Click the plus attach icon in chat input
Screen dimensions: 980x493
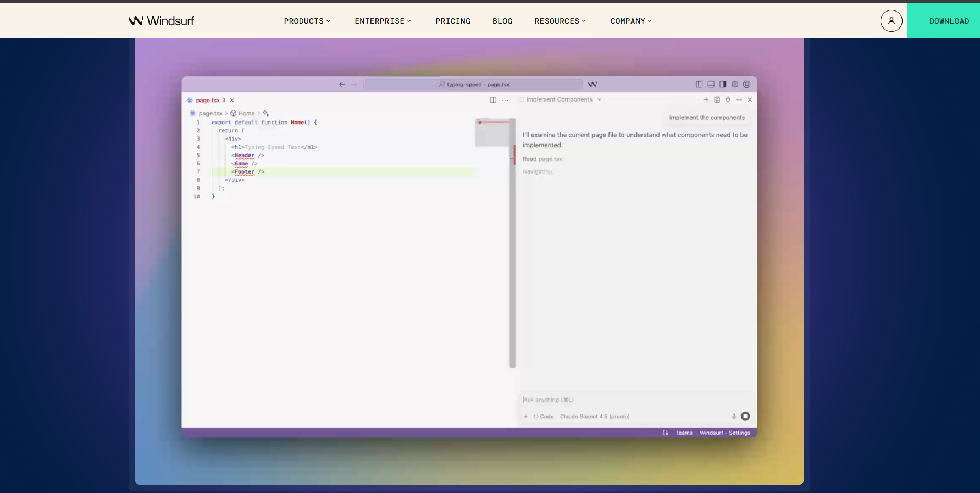coord(526,417)
